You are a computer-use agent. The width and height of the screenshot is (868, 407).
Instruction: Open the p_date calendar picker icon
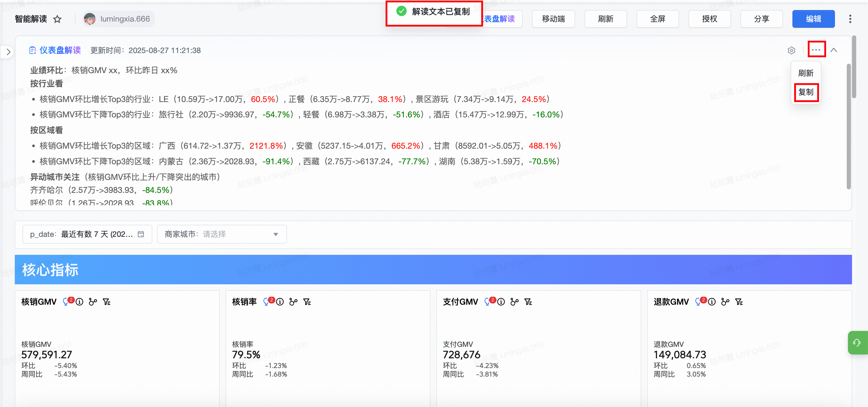tap(141, 234)
